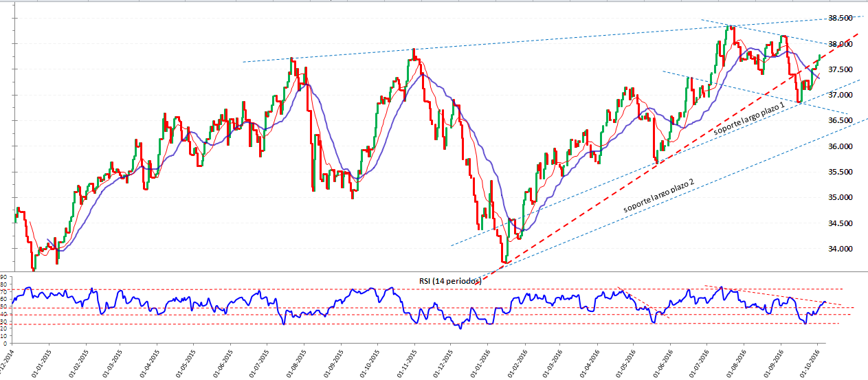Select the 37.500 price axis label
Image resolution: width=868 pixels, height=380 pixels.
tap(841, 69)
